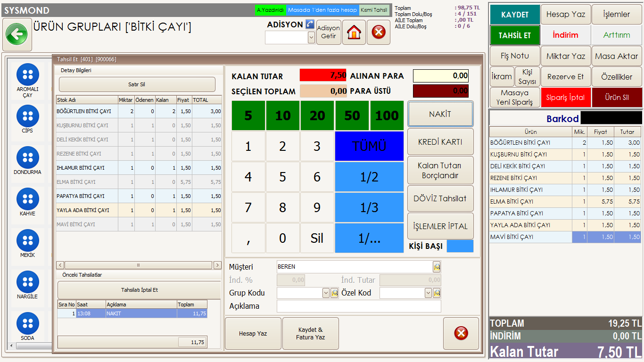Choose the KREDİ KARTI payment method
This screenshot has width=644, height=362.
tap(440, 142)
